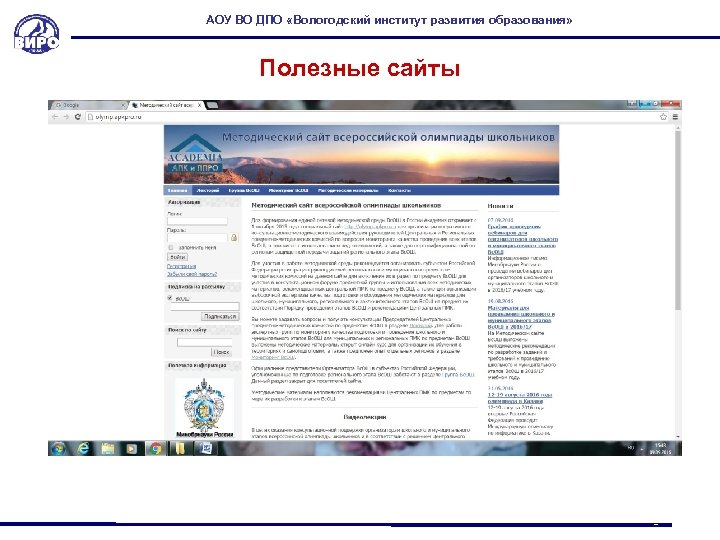This screenshot has width=720, height=540.
Task: Open File Explorer from the taskbar
Action: point(107,448)
